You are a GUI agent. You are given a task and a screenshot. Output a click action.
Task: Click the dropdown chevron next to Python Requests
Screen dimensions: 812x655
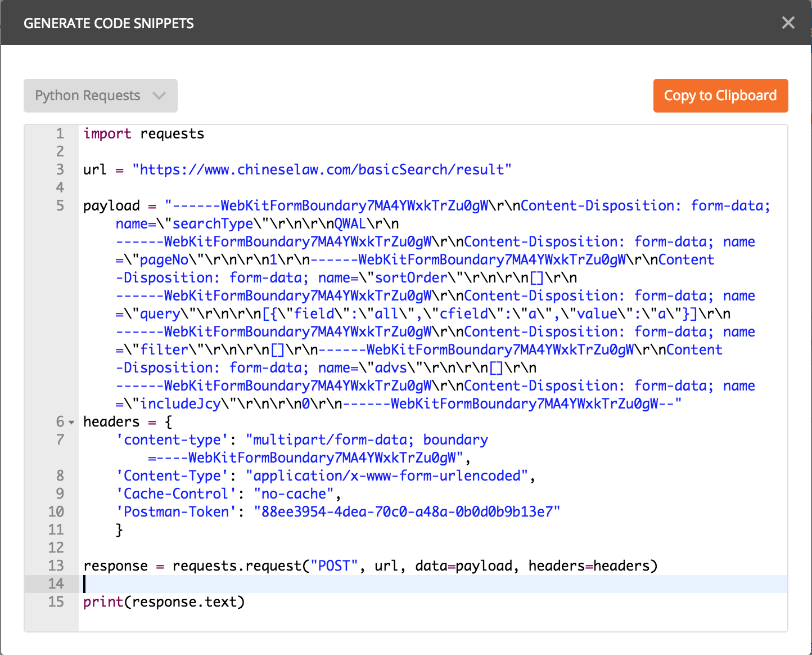tap(159, 96)
